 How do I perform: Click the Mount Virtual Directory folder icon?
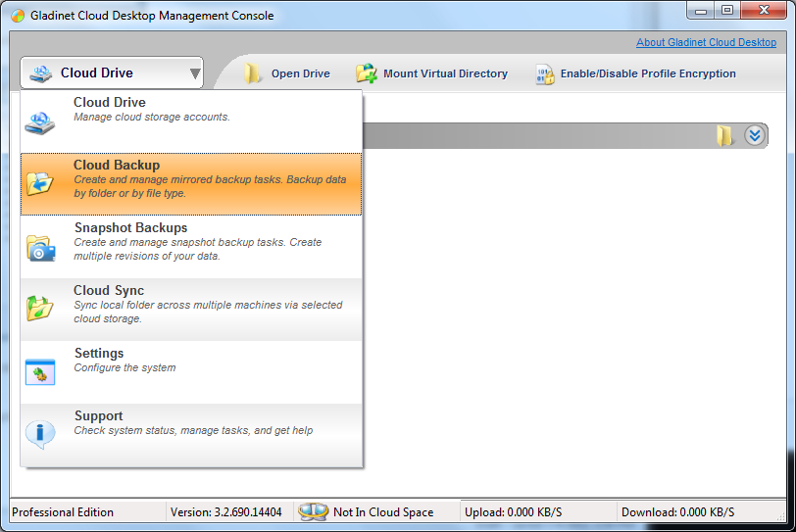click(x=367, y=73)
